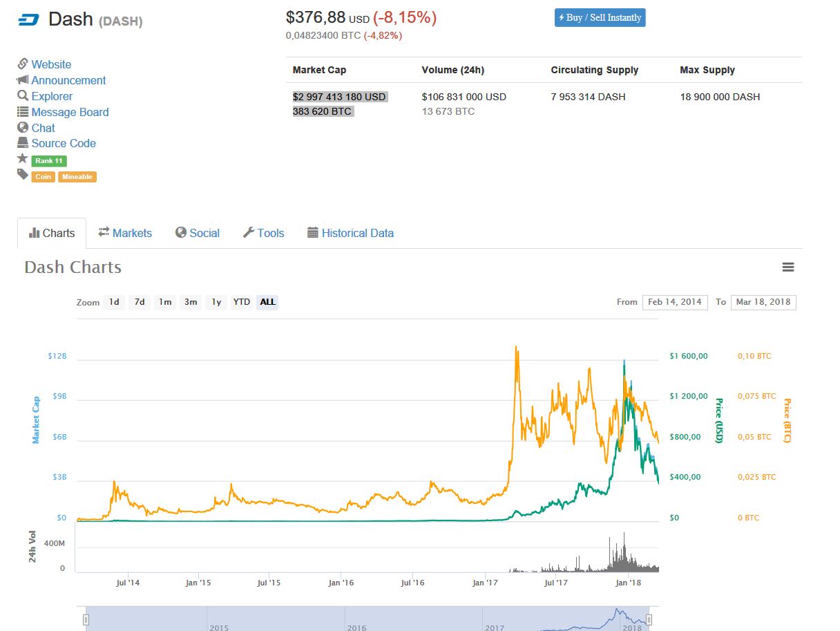Click the Dash logo icon

[29, 20]
